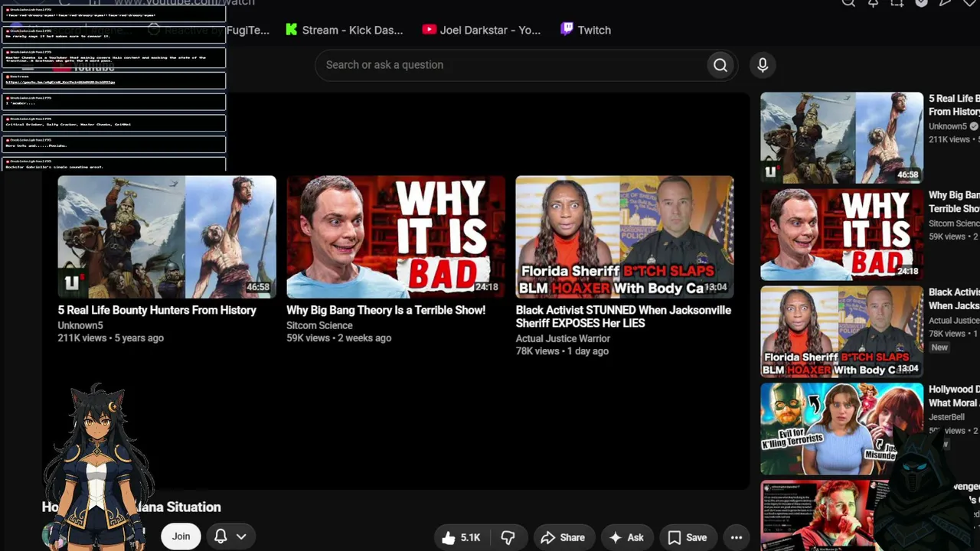Viewport: 980px width, 551px height.
Task: Activate voice search microphone
Action: click(x=763, y=65)
